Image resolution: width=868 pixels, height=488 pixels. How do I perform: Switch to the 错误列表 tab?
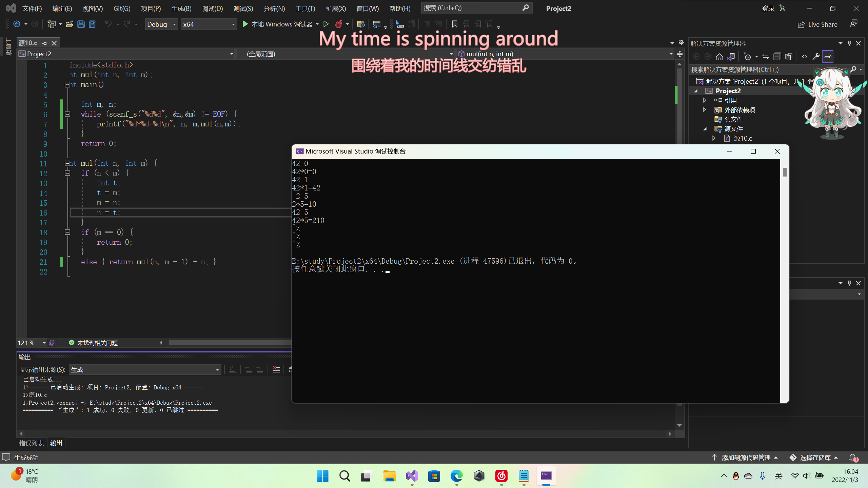(32, 443)
